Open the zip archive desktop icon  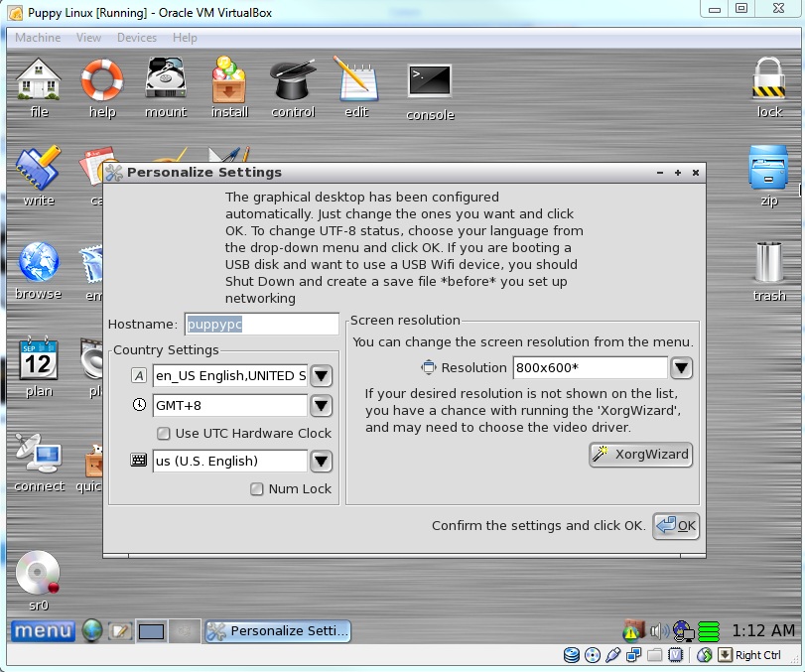tap(768, 168)
